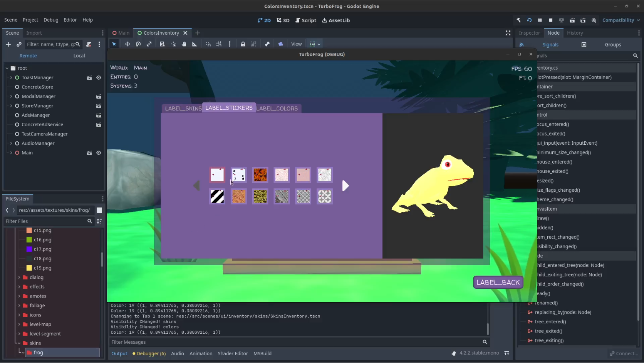
Task: Go to next sticker page arrow
Action: click(345, 186)
